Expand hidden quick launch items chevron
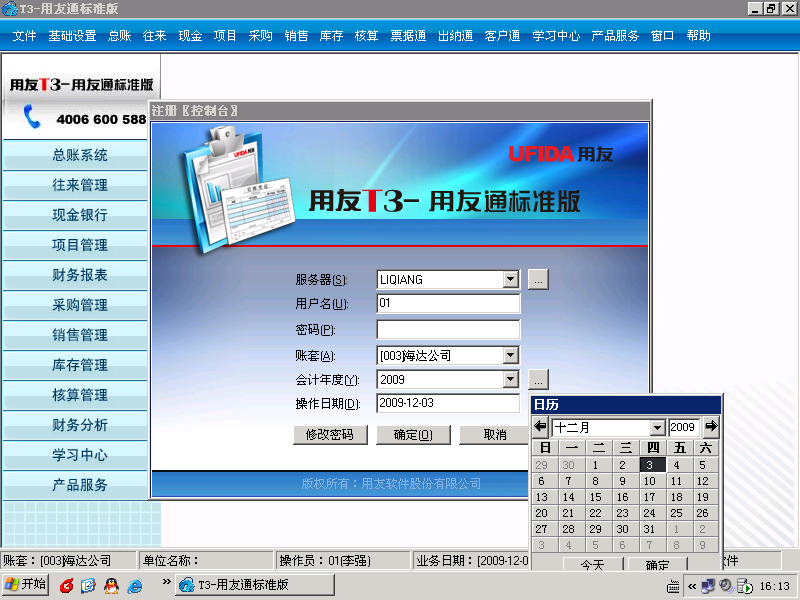The width and height of the screenshot is (800, 600). 166,582
